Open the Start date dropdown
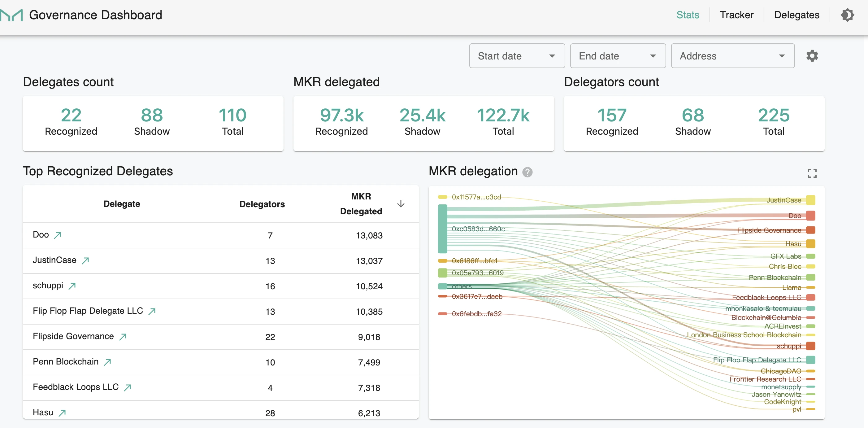This screenshot has height=428, width=868. pos(517,56)
